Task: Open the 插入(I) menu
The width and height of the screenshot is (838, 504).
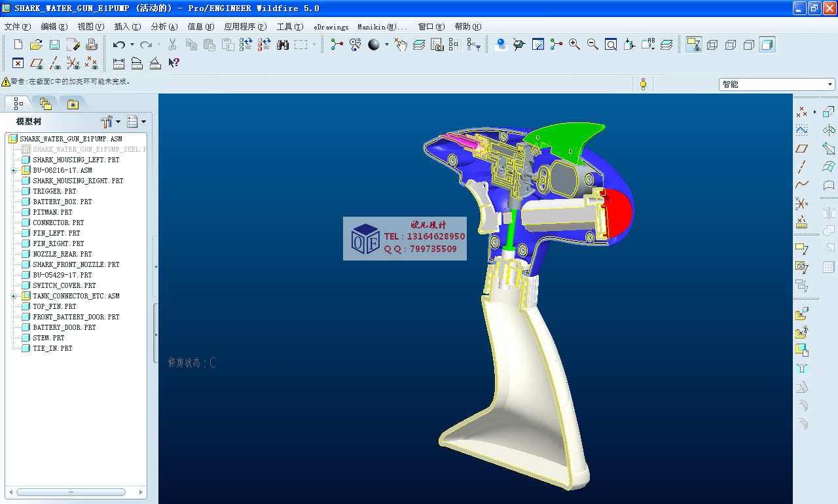Action: point(127,27)
